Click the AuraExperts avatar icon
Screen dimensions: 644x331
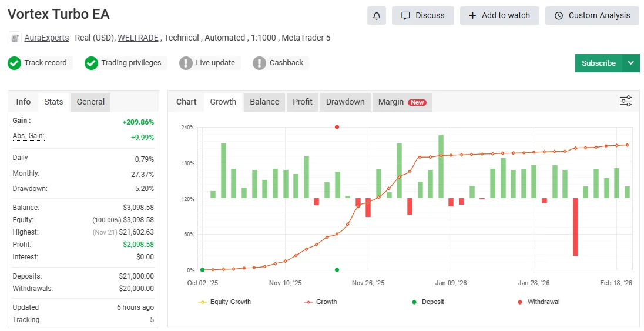point(15,38)
